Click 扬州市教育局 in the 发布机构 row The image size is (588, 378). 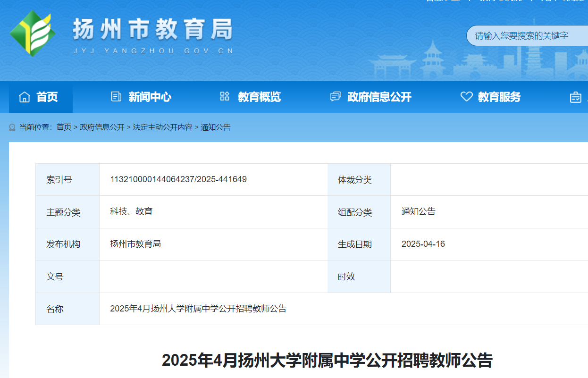click(x=135, y=244)
